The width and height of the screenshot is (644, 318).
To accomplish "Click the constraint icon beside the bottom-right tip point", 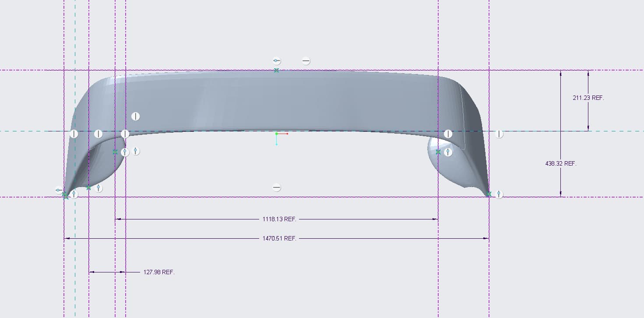I will tap(499, 194).
